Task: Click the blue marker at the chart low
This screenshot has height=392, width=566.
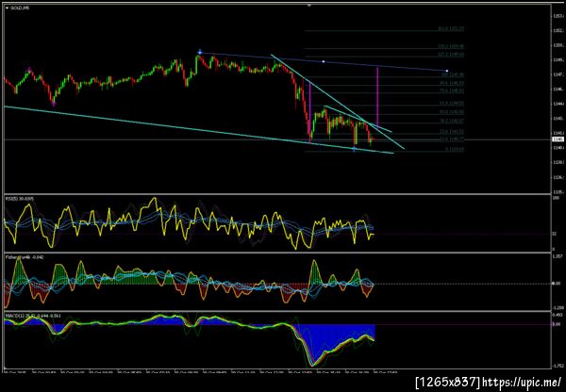Action: [x=354, y=149]
